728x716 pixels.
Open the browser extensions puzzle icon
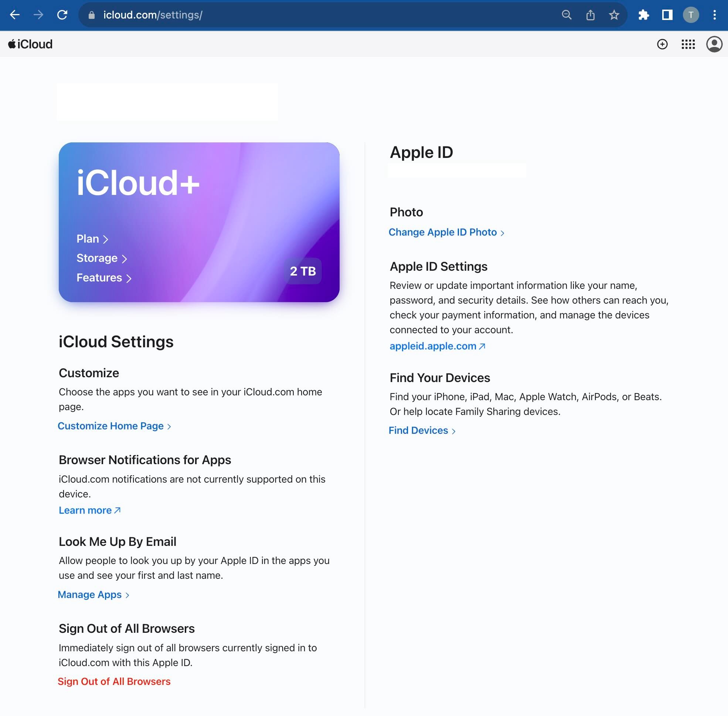[x=643, y=15]
